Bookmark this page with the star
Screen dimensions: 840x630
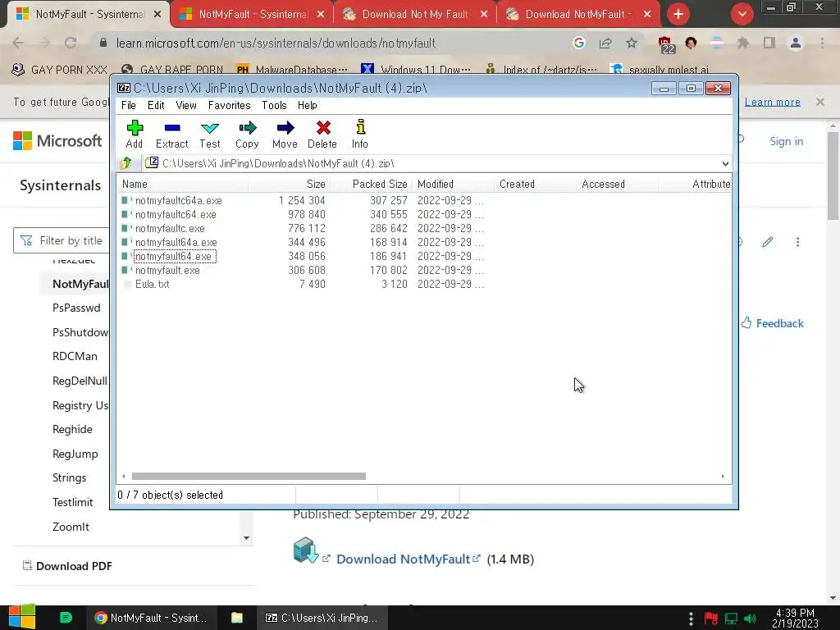point(632,43)
